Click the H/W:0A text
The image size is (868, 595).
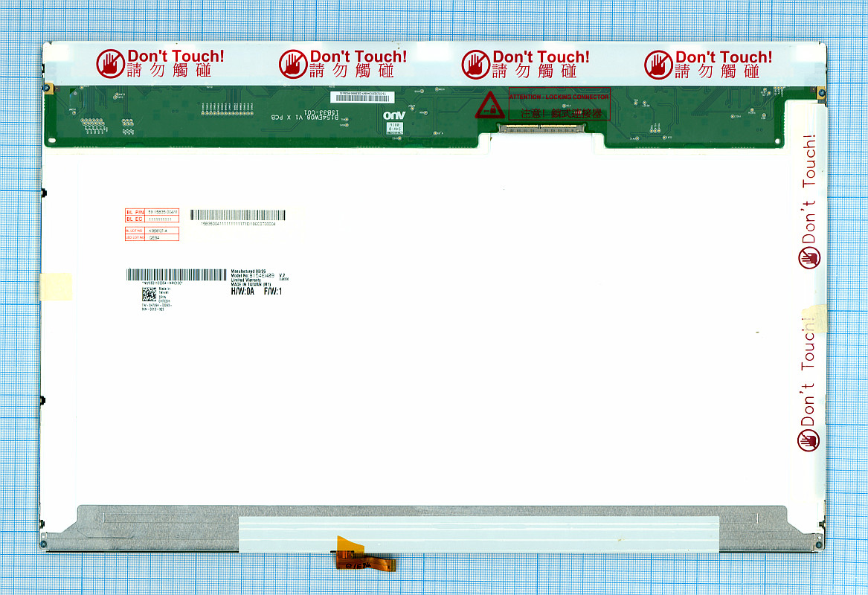click(x=242, y=292)
